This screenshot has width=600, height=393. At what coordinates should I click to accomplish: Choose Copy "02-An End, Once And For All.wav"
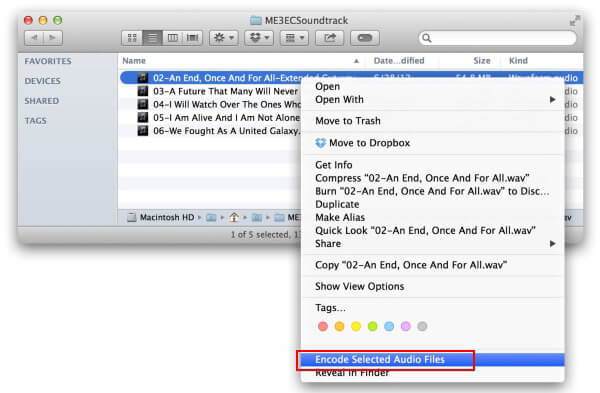coord(433,265)
